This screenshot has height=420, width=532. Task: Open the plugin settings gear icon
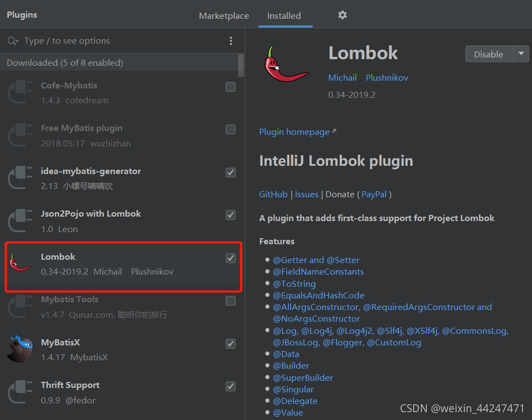342,15
